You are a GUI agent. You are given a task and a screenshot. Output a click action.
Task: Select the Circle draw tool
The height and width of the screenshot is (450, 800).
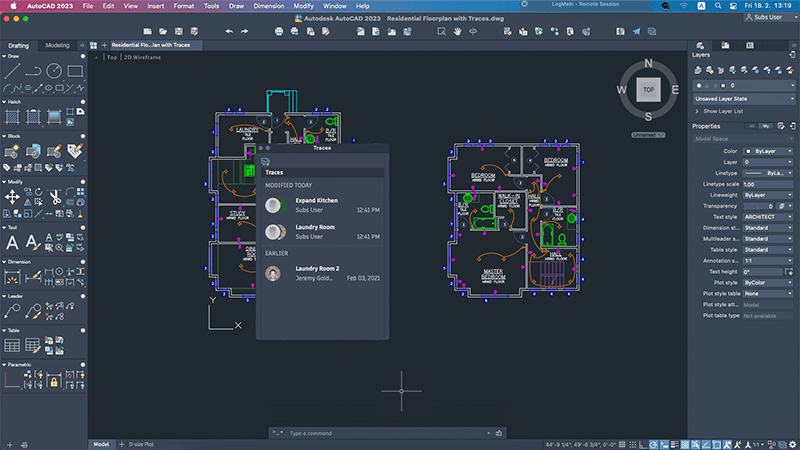[x=54, y=71]
